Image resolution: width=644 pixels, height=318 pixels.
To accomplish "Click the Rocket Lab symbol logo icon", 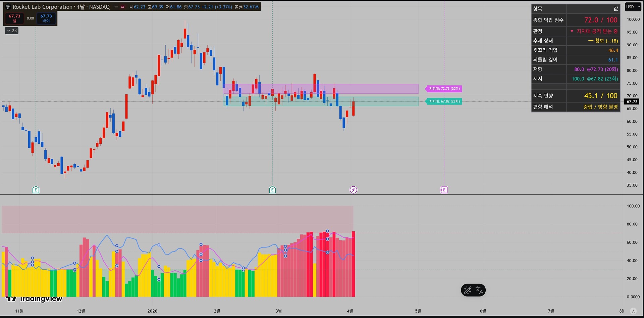I will pyautogui.click(x=8, y=7).
